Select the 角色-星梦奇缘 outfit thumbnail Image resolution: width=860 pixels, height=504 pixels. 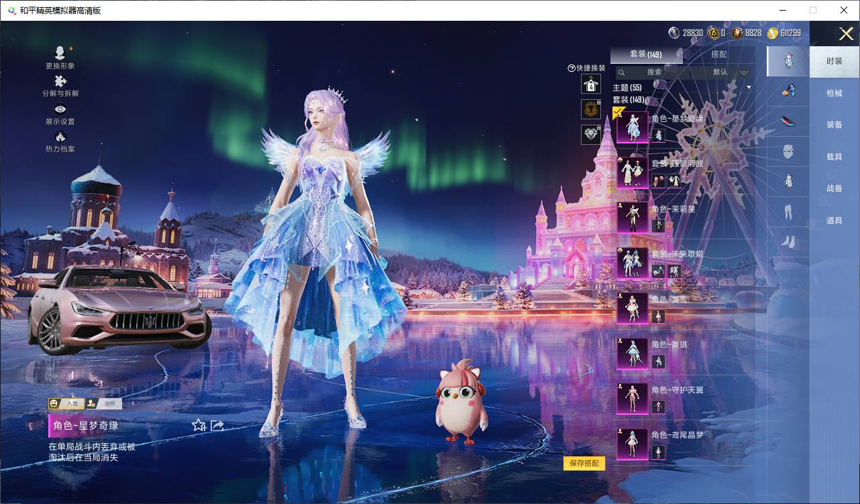point(633,127)
